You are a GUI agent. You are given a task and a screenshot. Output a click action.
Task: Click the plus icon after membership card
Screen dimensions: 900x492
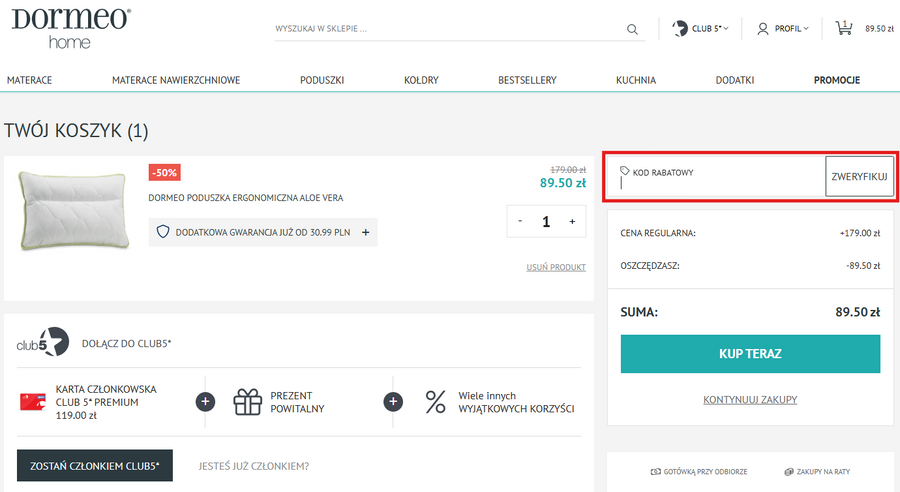[205, 402]
